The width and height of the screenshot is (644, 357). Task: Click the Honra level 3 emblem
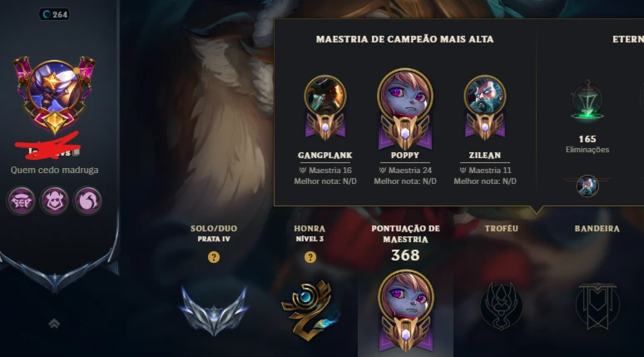pos(310,311)
